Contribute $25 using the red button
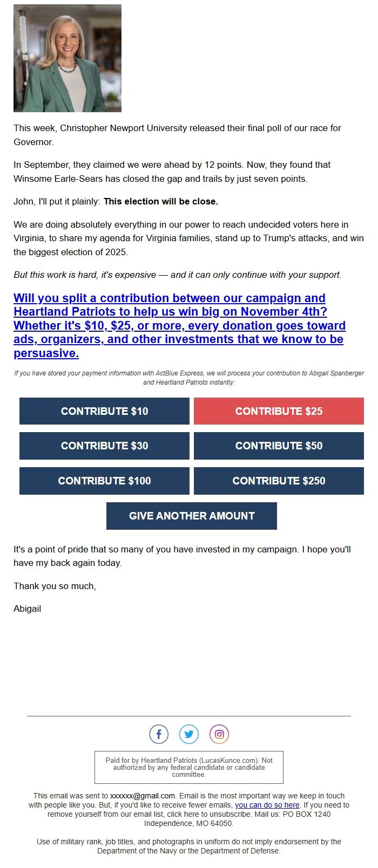 click(x=278, y=411)
